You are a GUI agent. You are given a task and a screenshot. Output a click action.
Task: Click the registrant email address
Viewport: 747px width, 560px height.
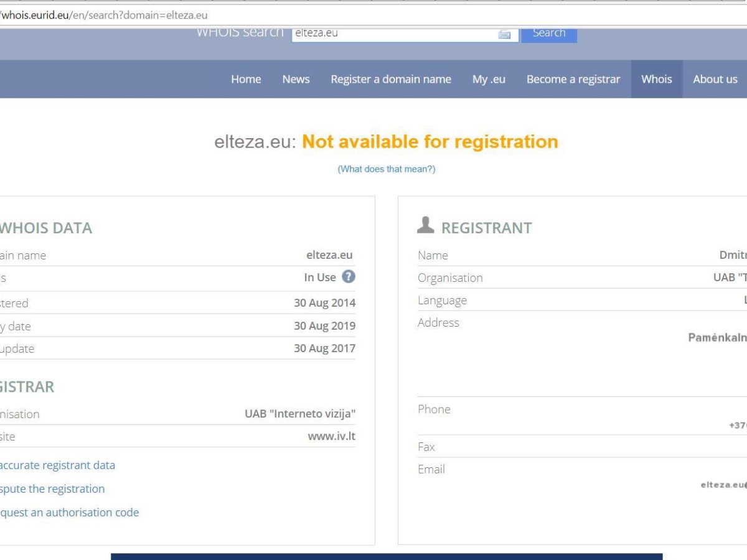(723, 485)
